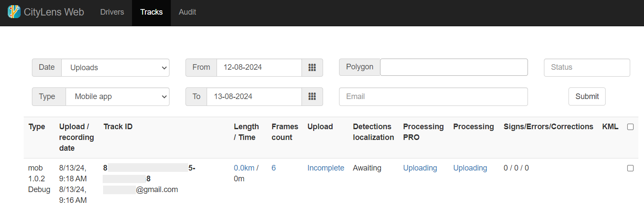
Task: Expand the Date Uploads dropdown
Action: 115,68
